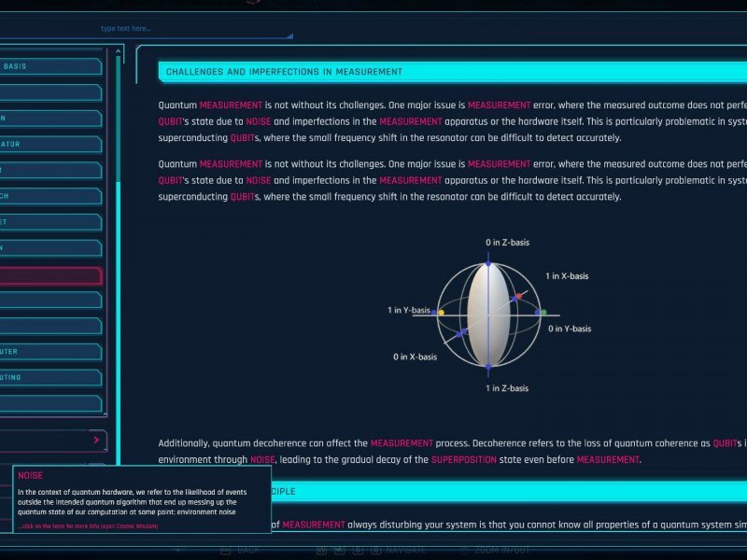This screenshot has width=747, height=560.
Task: Open the sidebar topic ending in BASIS
Action: [50, 67]
